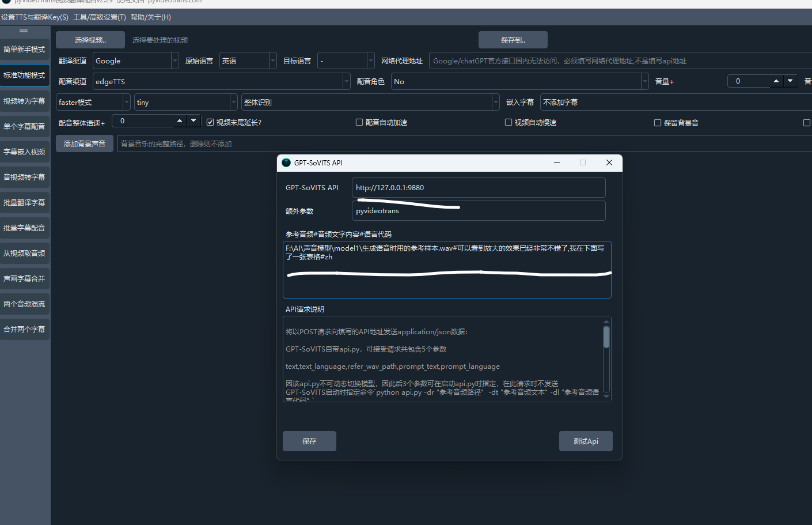The width and height of the screenshot is (812, 525).
Task: Click the GPT-SoVITS dialog title icon
Action: [286, 163]
